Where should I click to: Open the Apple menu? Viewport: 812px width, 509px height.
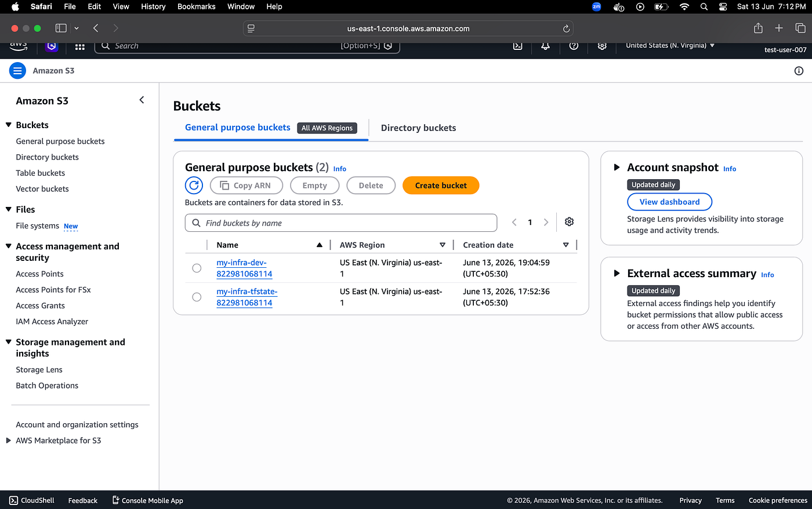pyautogui.click(x=16, y=6)
